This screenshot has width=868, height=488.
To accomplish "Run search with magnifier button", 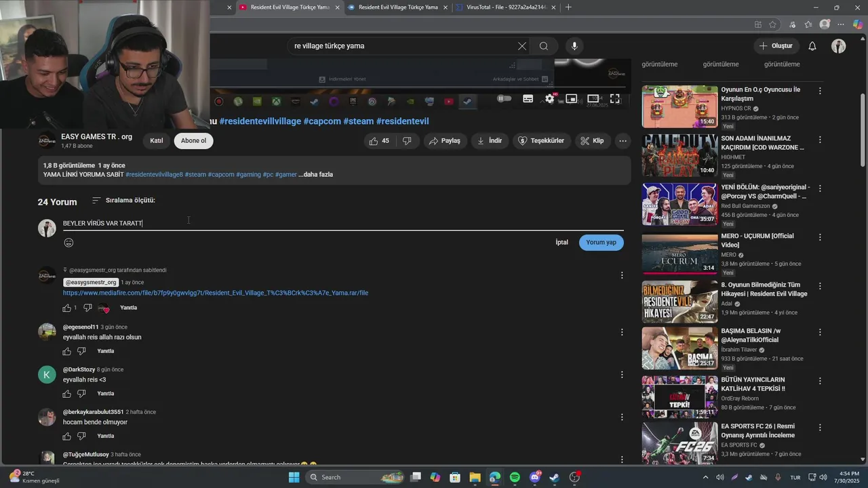I will click(544, 46).
